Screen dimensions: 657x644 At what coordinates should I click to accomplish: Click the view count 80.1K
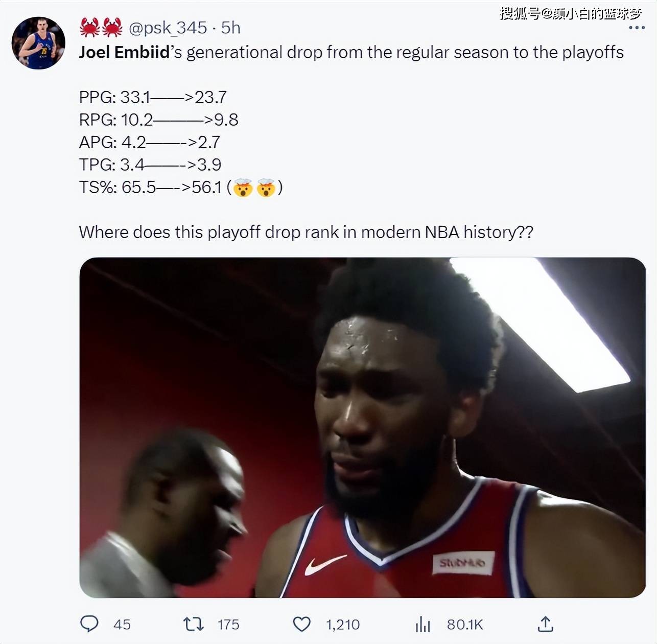pyautogui.click(x=465, y=625)
